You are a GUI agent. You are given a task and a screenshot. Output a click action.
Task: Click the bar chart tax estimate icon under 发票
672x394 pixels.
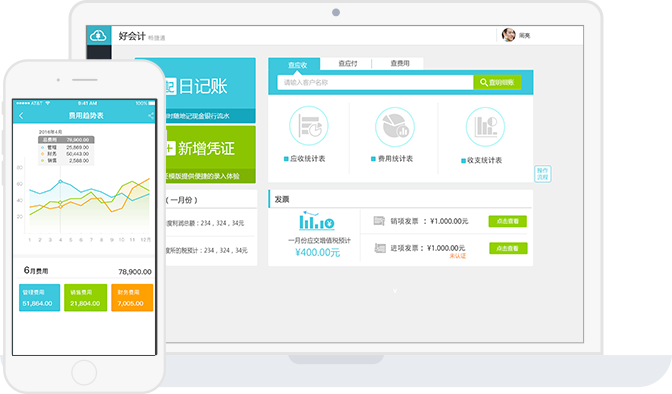316,221
